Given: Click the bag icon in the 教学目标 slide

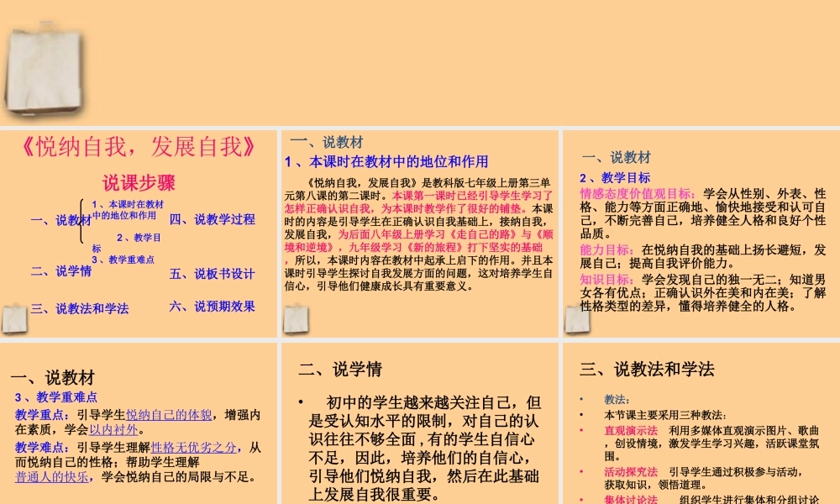Looking at the screenshot, I should 577,319.
